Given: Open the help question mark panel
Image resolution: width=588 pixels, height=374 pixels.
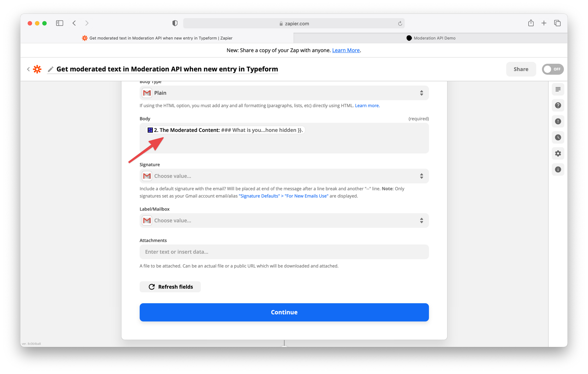Looking at the screenshot, I should (x=558, y=105).
